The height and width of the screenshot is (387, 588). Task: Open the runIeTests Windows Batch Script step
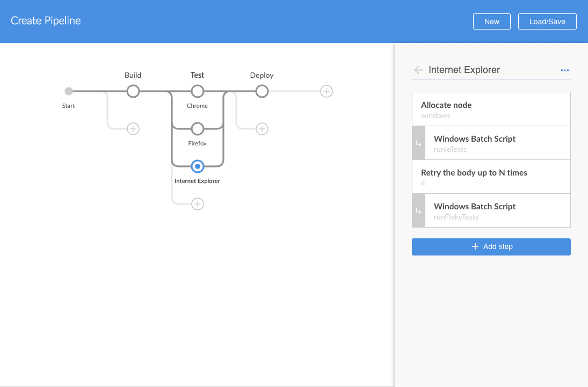point(497,143)
